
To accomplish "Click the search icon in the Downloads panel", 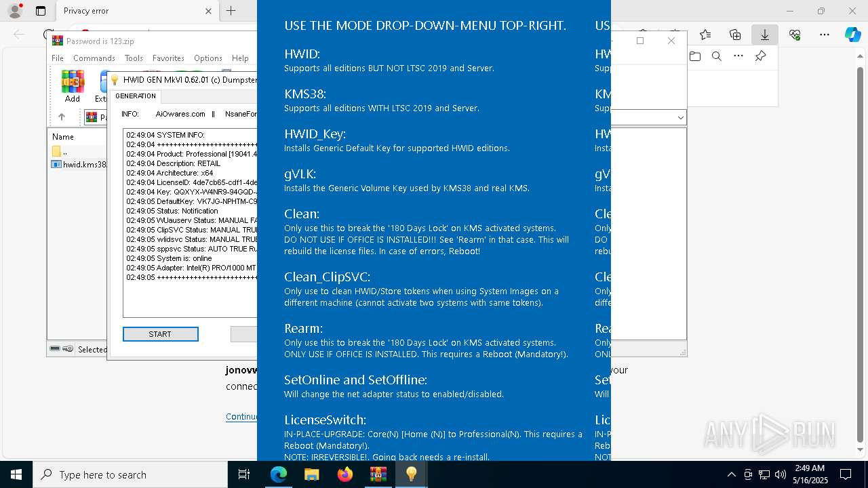I will pos(717,56).
